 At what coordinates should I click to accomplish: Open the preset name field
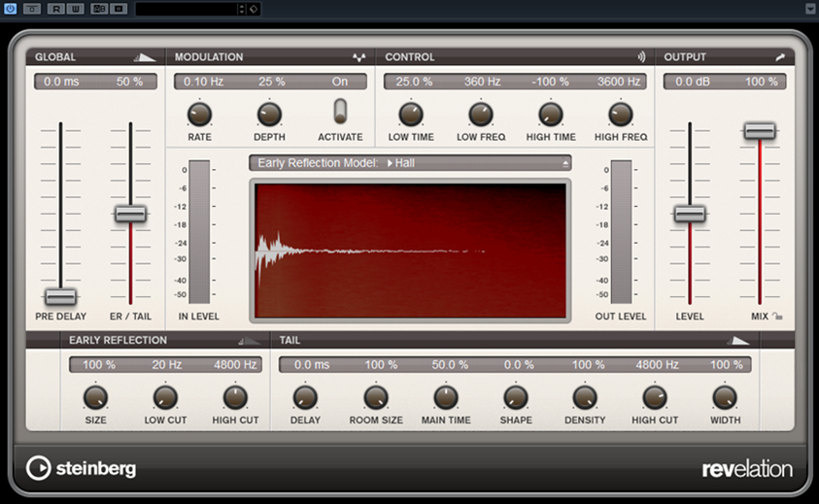(186, 9)
